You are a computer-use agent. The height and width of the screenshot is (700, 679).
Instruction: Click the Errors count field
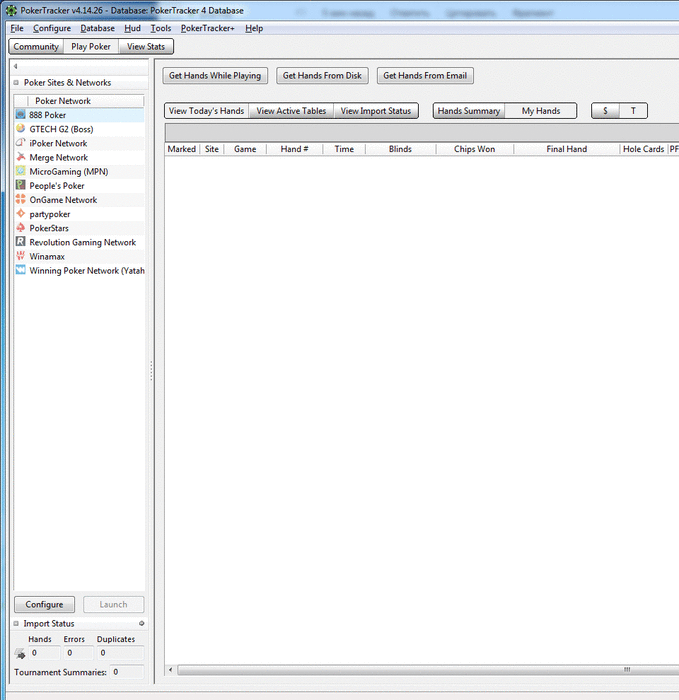pyautogui.click(x=79, y=653)
